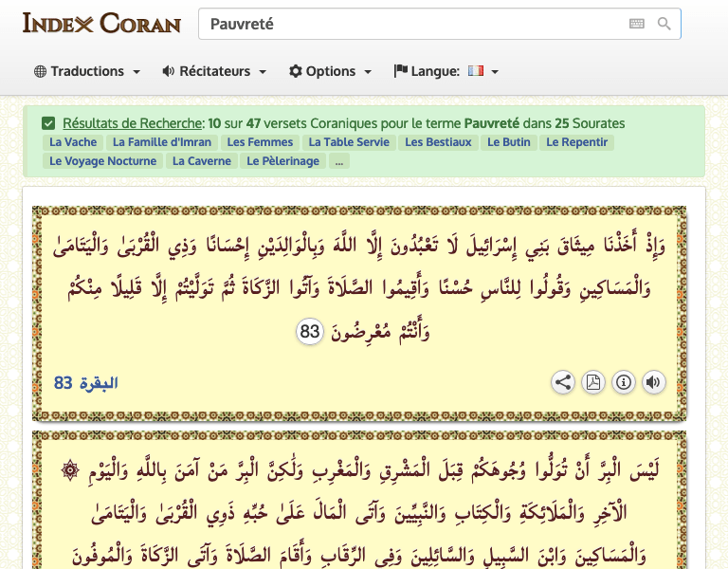728x569 pixels.
Task: Show info for verse 83
Action: [624, 382]
